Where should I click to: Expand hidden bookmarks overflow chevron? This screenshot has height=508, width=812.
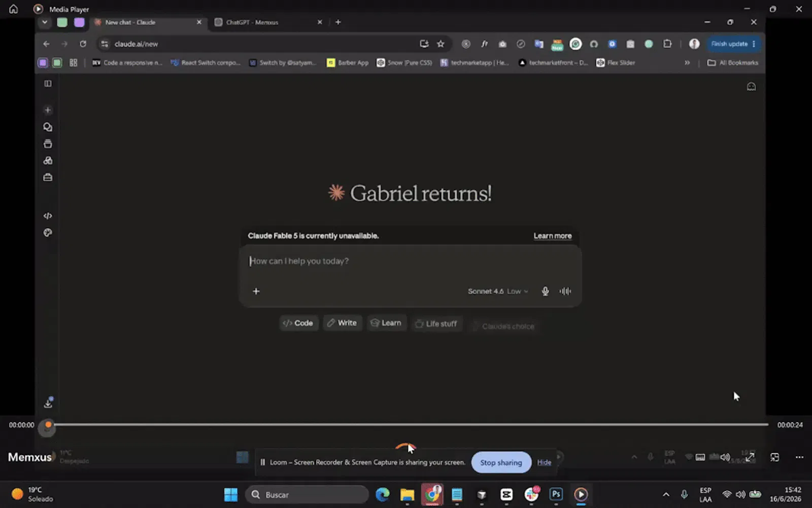coord(687,62)
